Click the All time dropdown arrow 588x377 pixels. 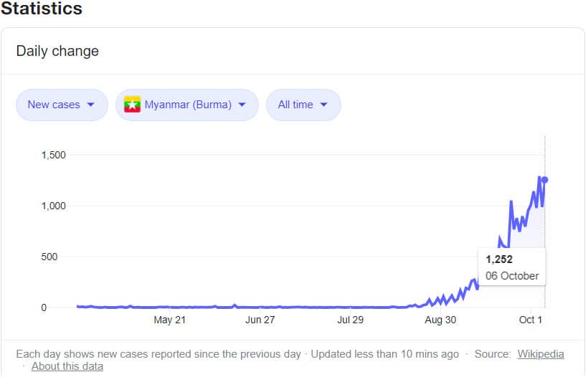tap(323, 105)
